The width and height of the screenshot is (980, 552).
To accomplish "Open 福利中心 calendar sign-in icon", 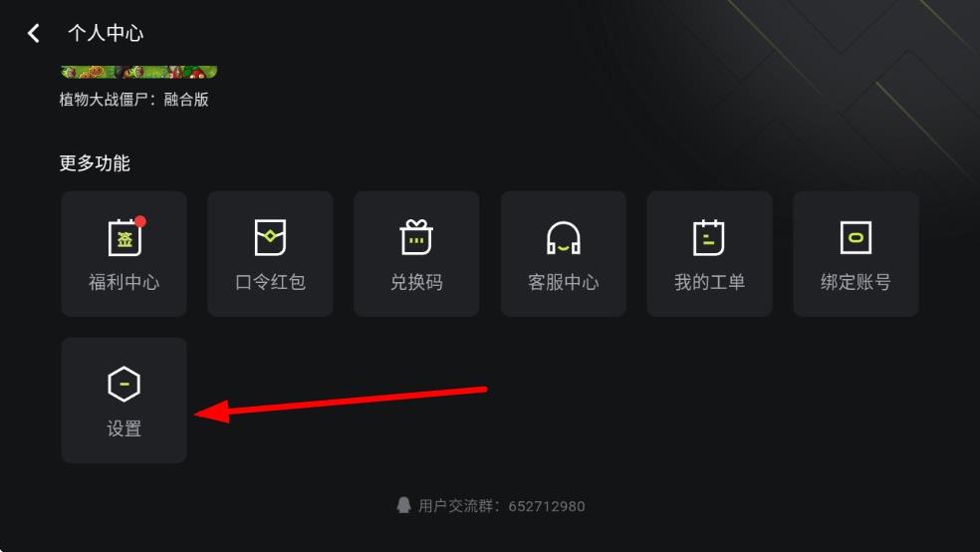I will pos(125,238).
